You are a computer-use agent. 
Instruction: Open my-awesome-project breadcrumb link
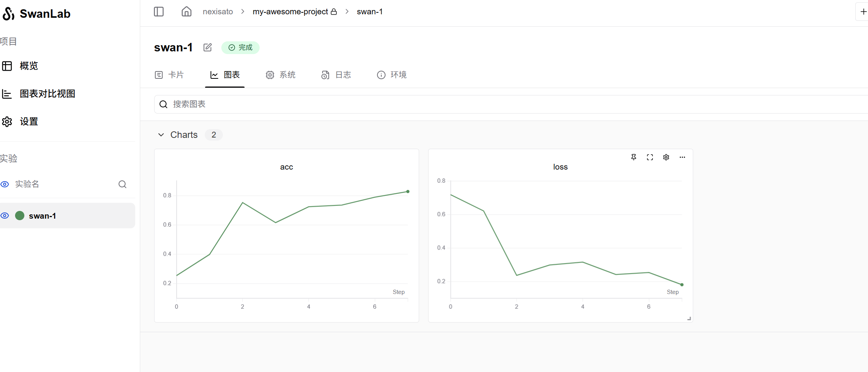[x=290, y=12]
